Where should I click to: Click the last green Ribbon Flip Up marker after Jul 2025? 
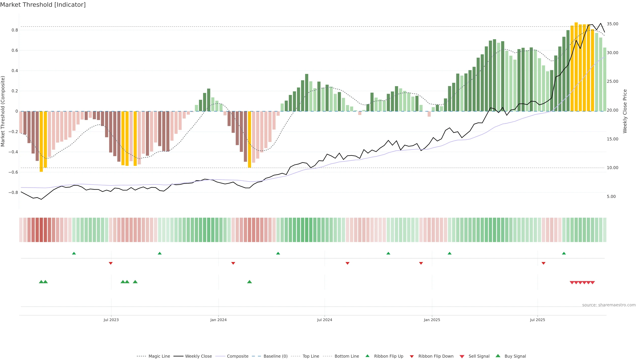(x=564, y=253)
